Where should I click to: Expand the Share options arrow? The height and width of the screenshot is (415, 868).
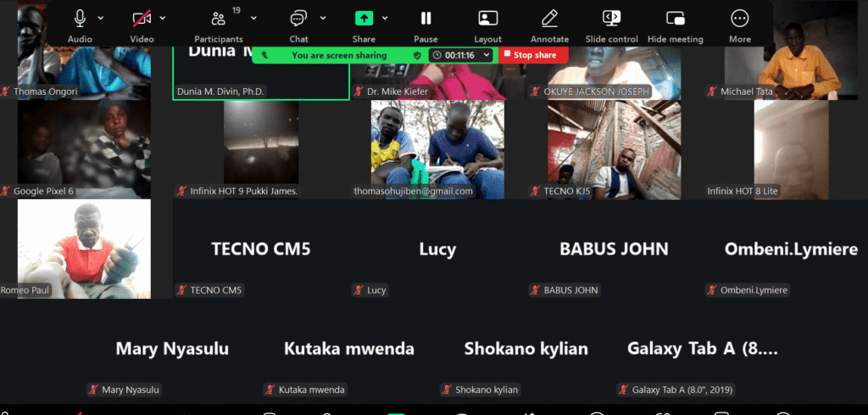[385, 18]
